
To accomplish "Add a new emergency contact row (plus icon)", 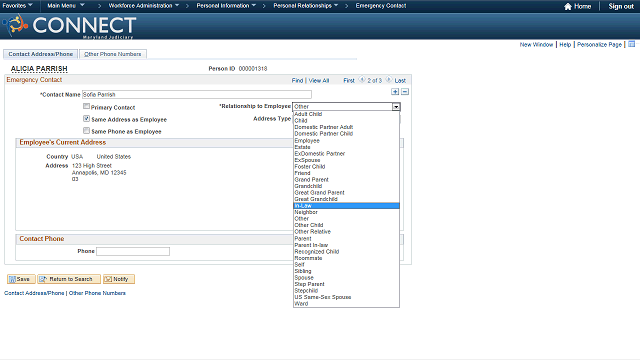I will (395, 92).
